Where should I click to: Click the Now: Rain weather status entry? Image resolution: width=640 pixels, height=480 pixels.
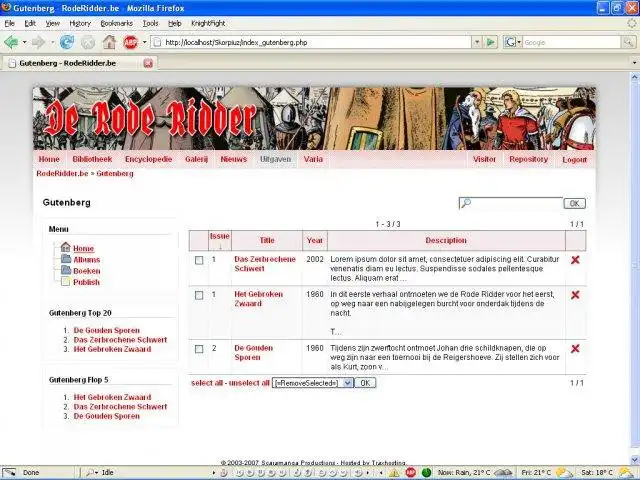point(464,473)
